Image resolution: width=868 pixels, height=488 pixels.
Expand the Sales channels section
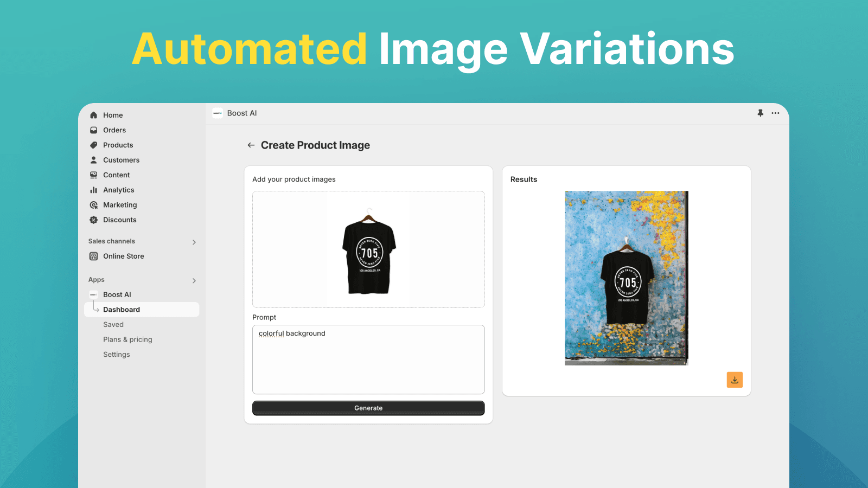pyautogui.click(x=194, y=242)
